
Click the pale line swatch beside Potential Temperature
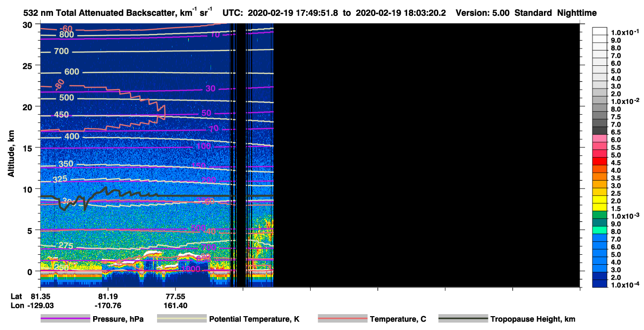click(x=182, y=319)
